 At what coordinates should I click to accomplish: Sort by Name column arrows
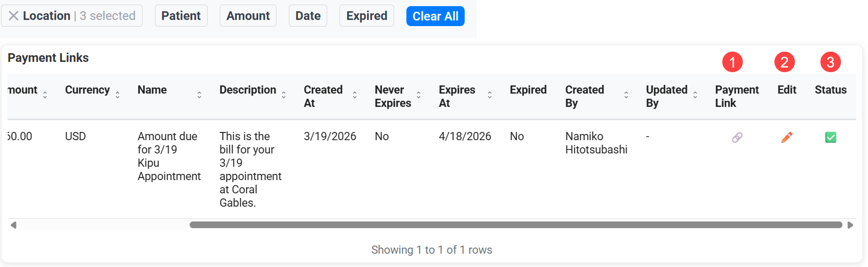(199, 95)
